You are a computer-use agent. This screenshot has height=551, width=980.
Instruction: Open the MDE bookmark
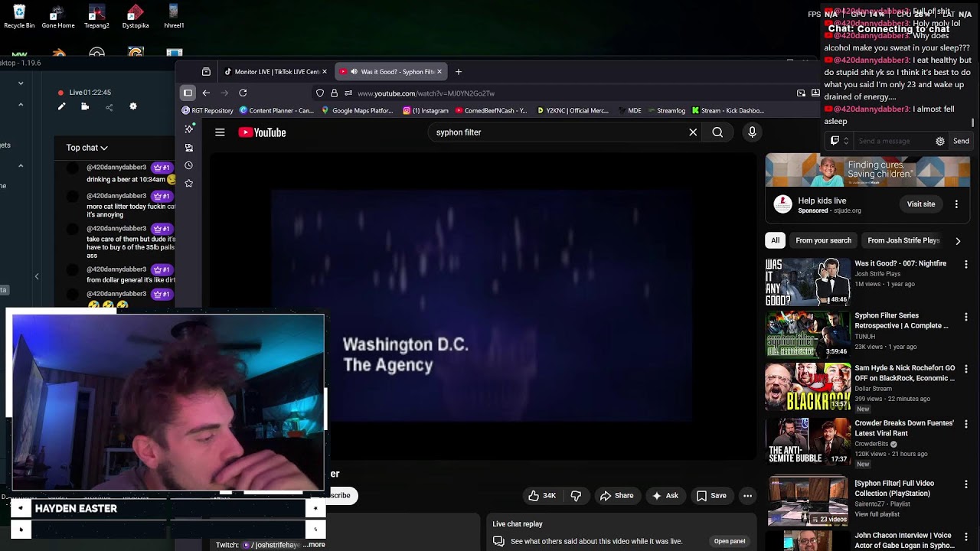[x=629, y=110]
